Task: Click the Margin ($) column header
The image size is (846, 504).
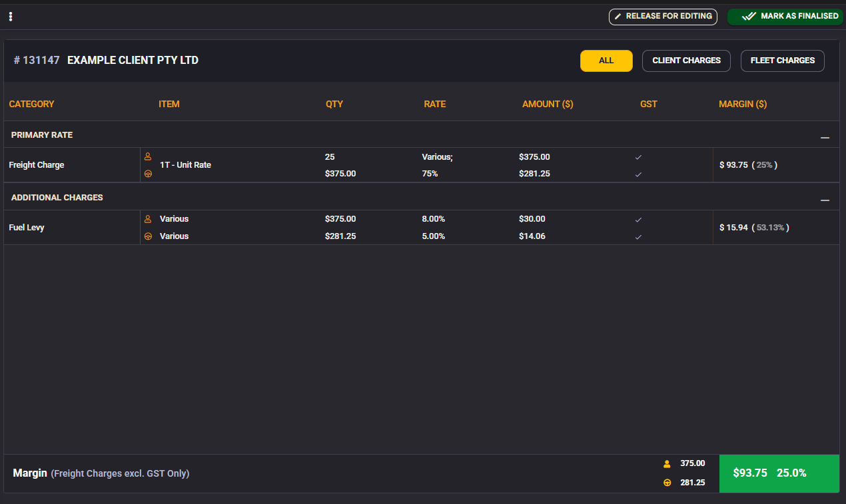Action: [x=743, y=105]
